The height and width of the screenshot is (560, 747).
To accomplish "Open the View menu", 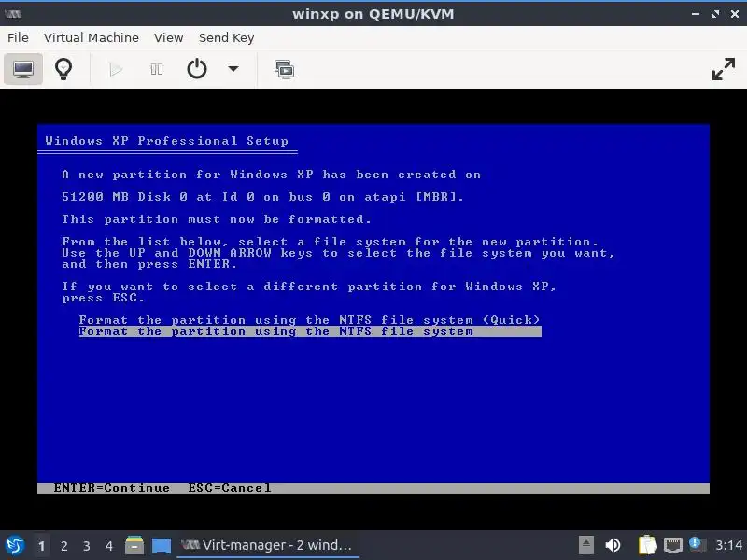I will (x=168, y=37).
